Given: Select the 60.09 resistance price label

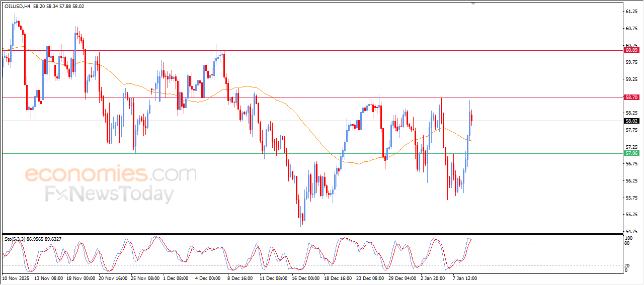Looking at the screenshot, I should [631, 50].
